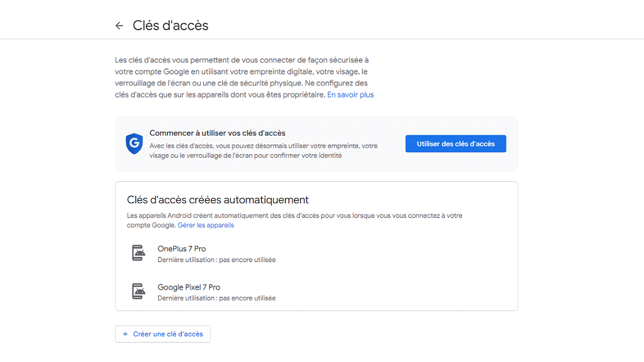
Task: Click the blue Google shield icon
Action: 134,144
